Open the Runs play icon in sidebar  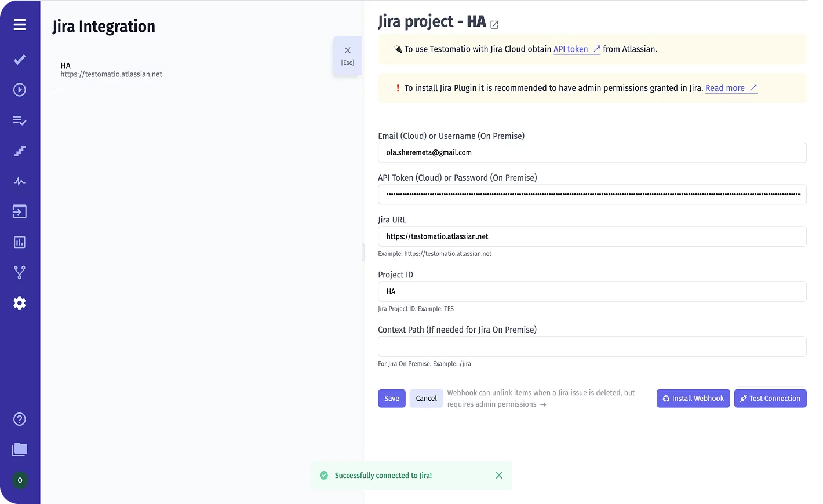pos(20,90)
